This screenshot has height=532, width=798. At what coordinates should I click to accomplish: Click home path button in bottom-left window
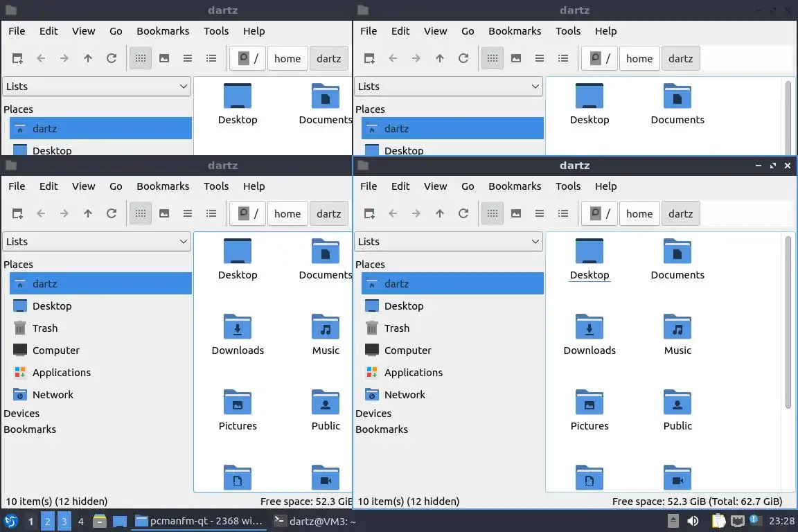[287, 213]
